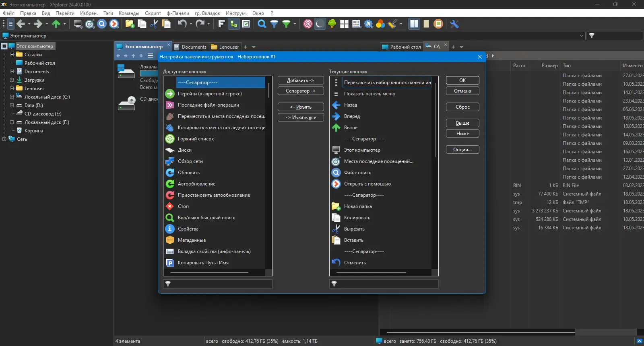
Task: Click the Open With orange arrow toolbar icon
Action: click(114, 24)
